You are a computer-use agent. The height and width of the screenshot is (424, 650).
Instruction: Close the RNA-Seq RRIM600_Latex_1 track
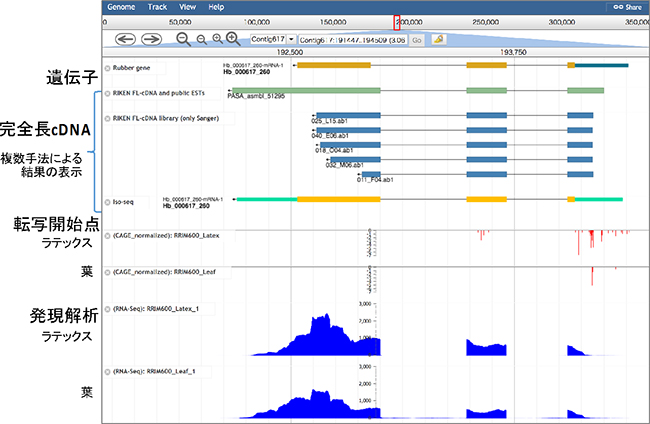pos(107,309)
